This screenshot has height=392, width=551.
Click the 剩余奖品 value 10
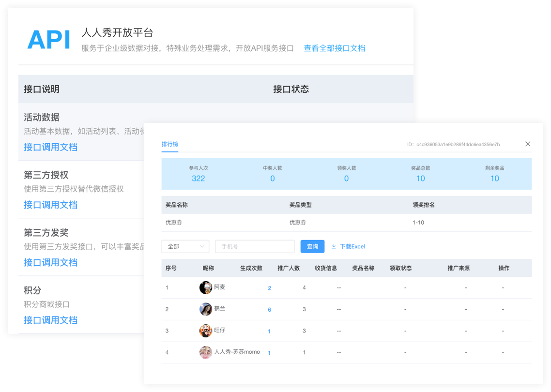pyautogui.click(x=495, y=179)
